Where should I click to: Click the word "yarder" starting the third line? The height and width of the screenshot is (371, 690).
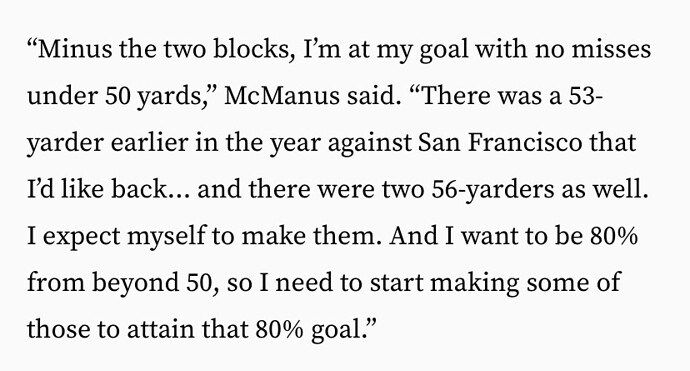tap(66, 143)
